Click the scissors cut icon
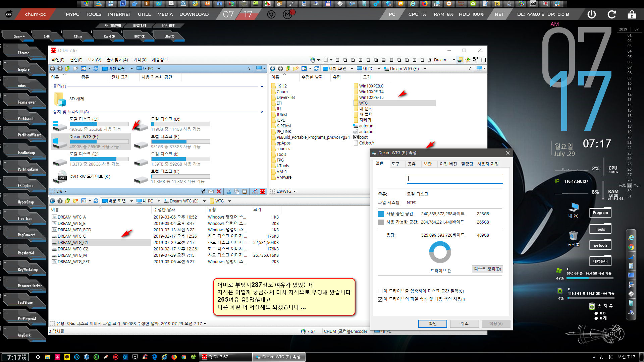Viewport: 644px width, 362px height. [x=229, y=191]
